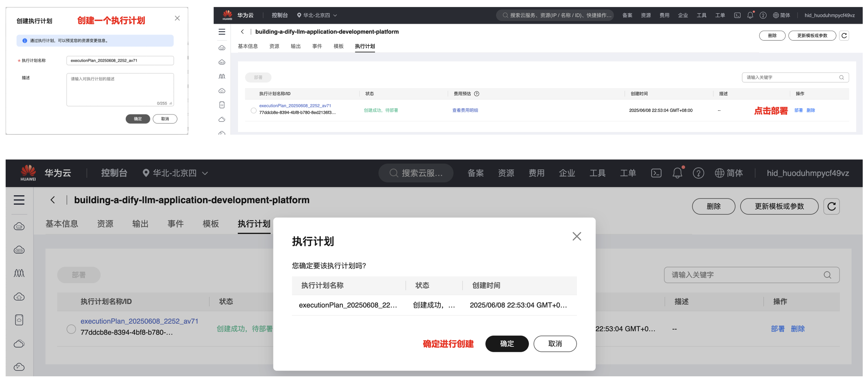
Task: Click refresh icon beside 更新模板或参数 in bottom panel
Action: 831,206
